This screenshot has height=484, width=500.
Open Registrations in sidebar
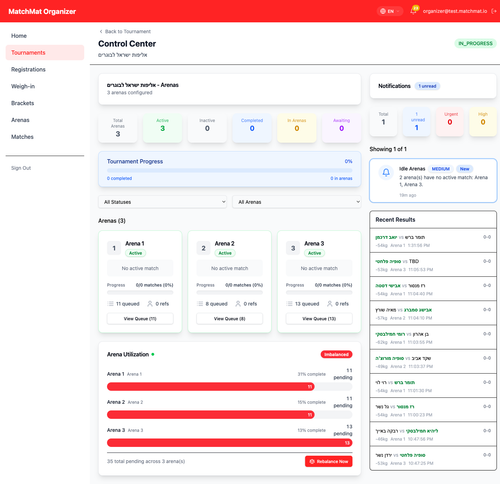tap(45, 69)
